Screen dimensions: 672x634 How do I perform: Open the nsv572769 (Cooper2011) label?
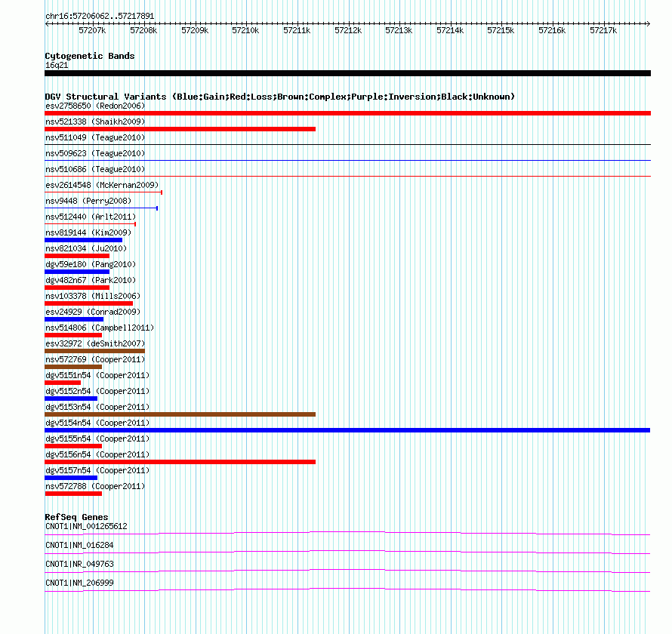click(95, 359)
